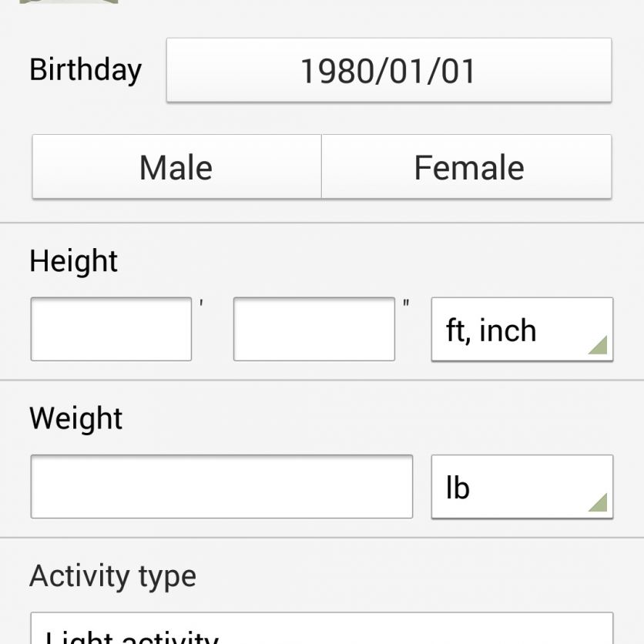
Task: Tap the Height section label
Action: (73, 261)
